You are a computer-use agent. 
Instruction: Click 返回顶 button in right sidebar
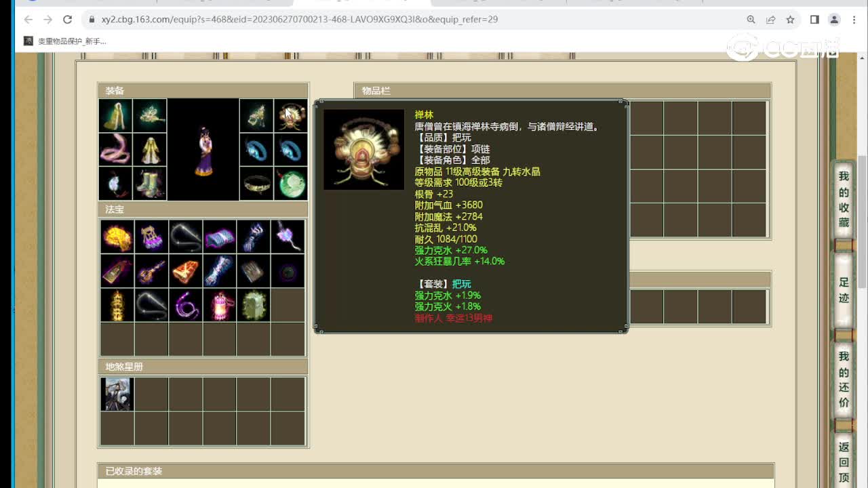pyautogui.click(x=844, y=462)
